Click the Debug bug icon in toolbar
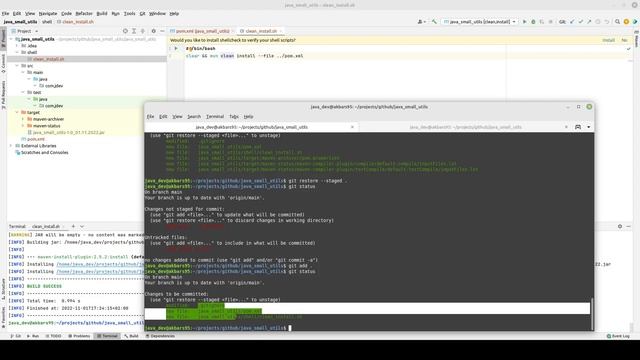The image size is (640, 360). [x=533, y=22]
